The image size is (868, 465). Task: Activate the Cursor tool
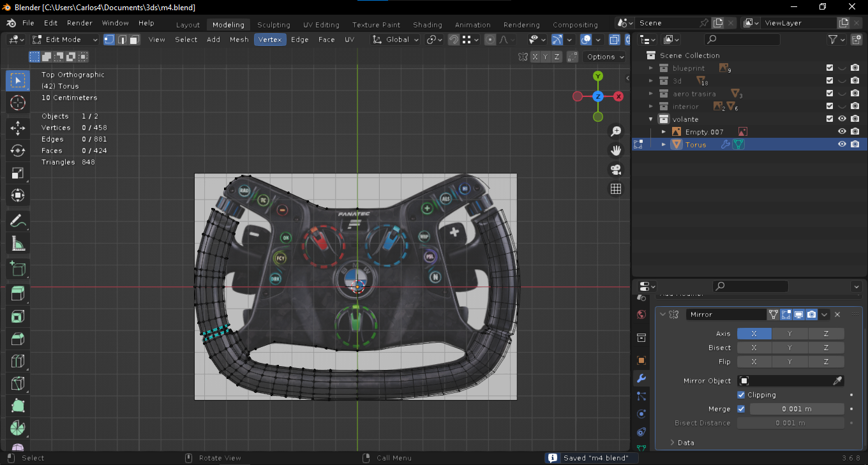click(x=18, y=103)
